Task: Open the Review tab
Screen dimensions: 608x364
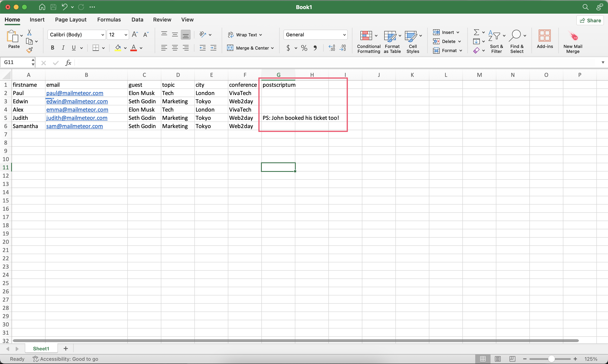Action: pos(162,20)
